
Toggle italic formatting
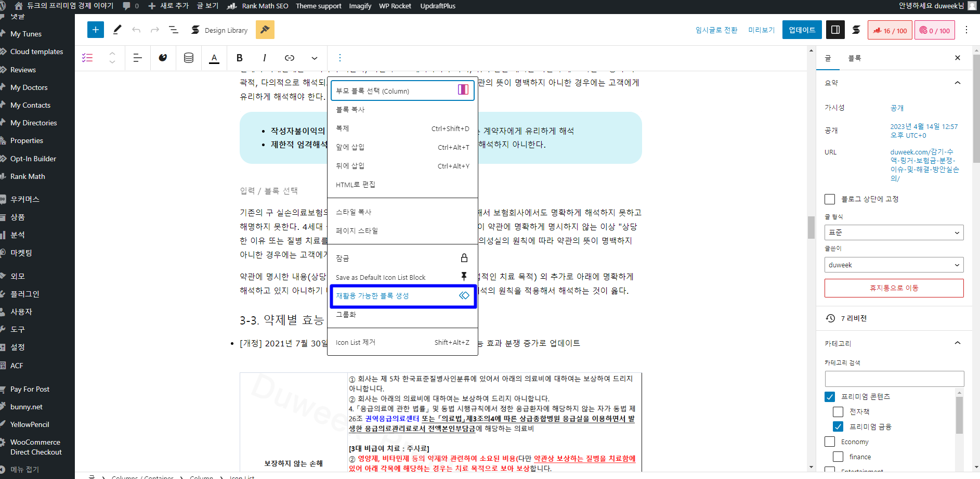point(265,58)
